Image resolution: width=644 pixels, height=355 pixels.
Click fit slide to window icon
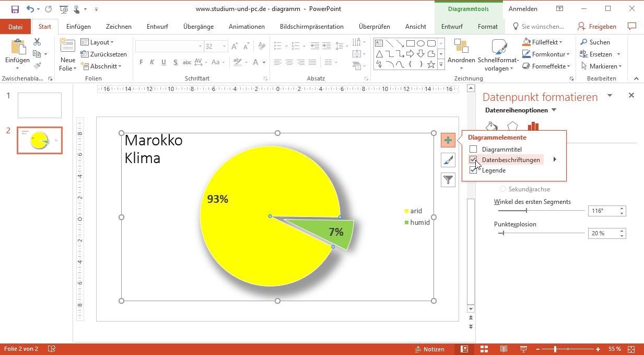[x=631, y=349]
